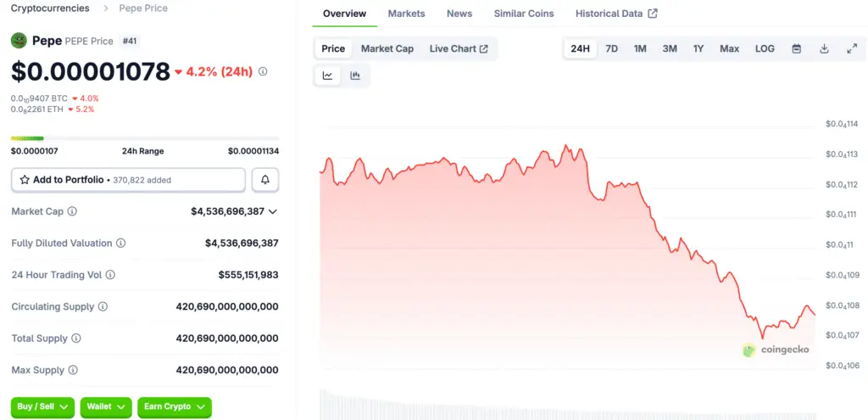
Task: Click the BTC price 0.0₁₀9407 BTC
Action: click(x=39, y=98)
